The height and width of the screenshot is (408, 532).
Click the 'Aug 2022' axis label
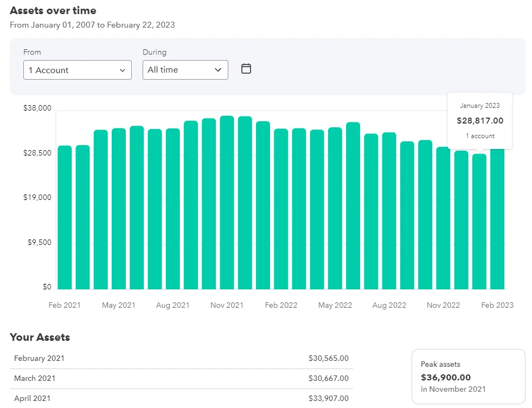[x=389, y=305]
